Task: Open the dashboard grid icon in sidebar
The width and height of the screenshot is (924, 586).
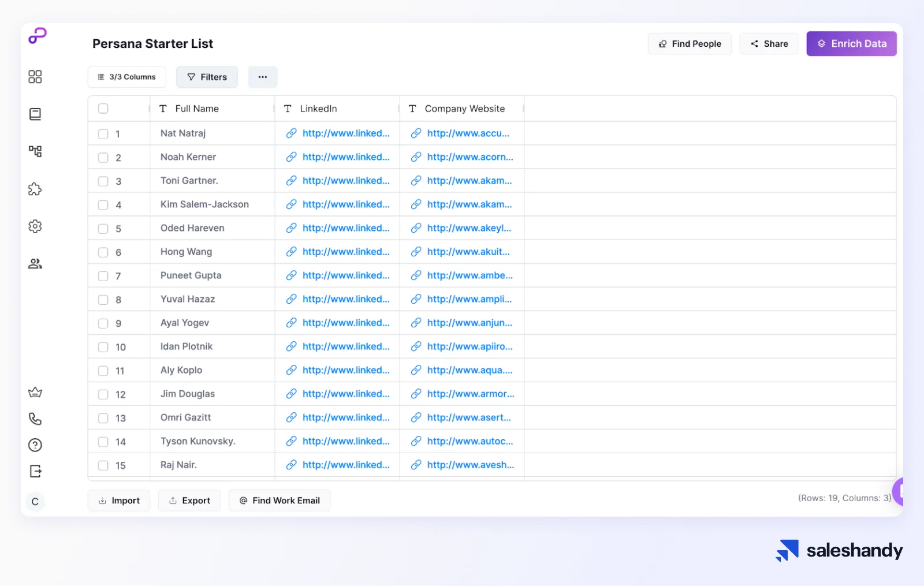Action: point(35,76)
